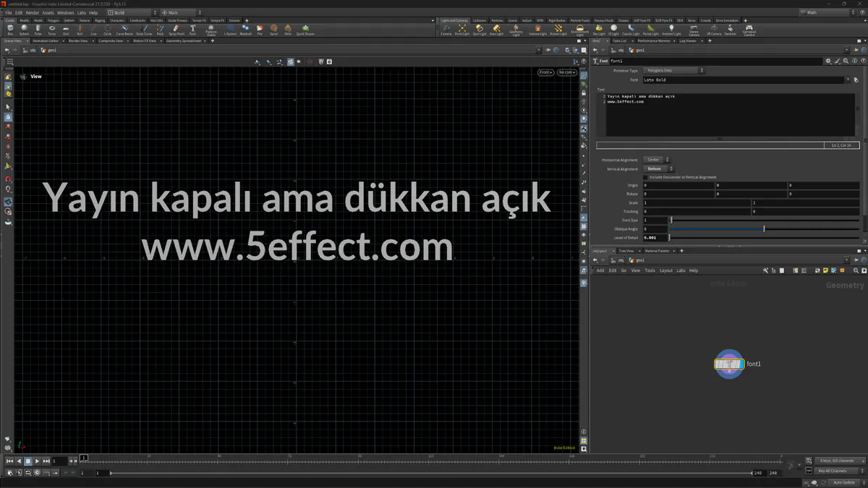Select the Helix shelf tool
The height and width of the screenshot is (488, 868).
[288, 30]
